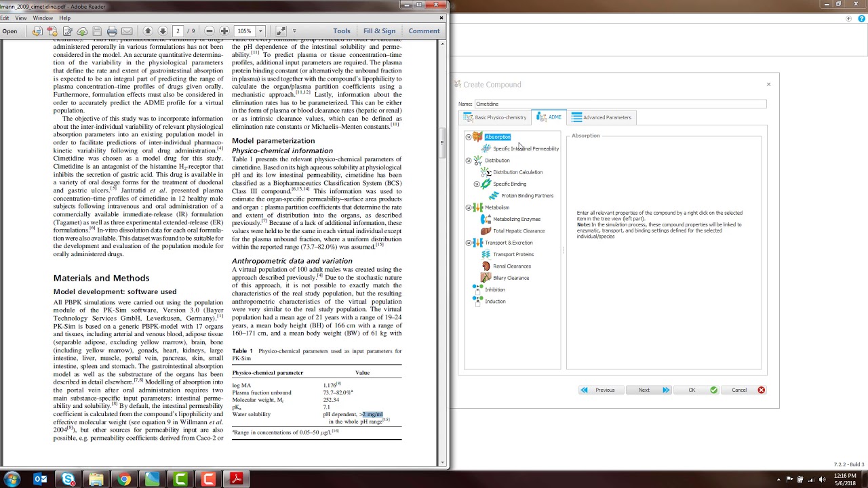Collapse the Distribution tree node
868x488 pixels.
click(x=468, y=161)
